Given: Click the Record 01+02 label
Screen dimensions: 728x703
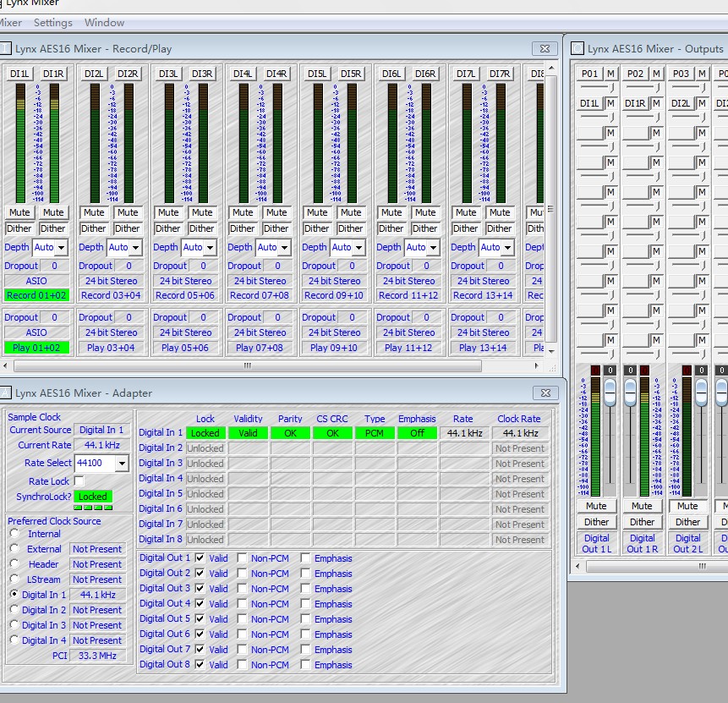Looking at the screenshot, I should tap(36, 295).
